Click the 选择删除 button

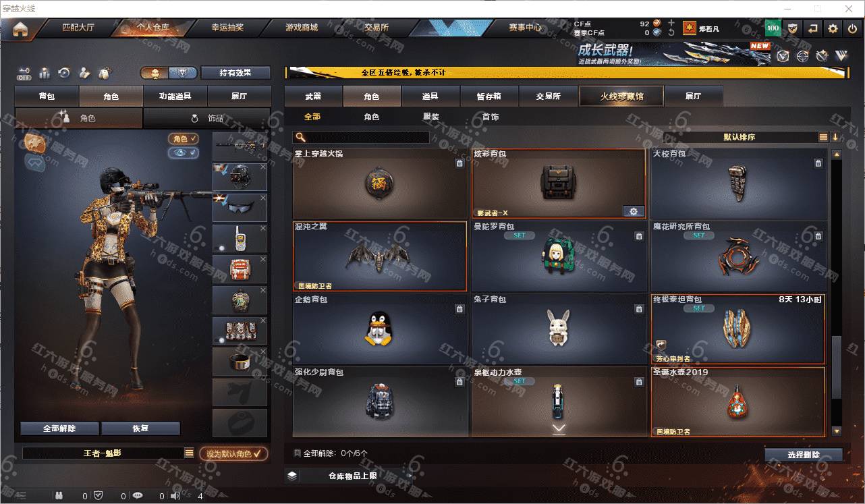pos(804,455)
